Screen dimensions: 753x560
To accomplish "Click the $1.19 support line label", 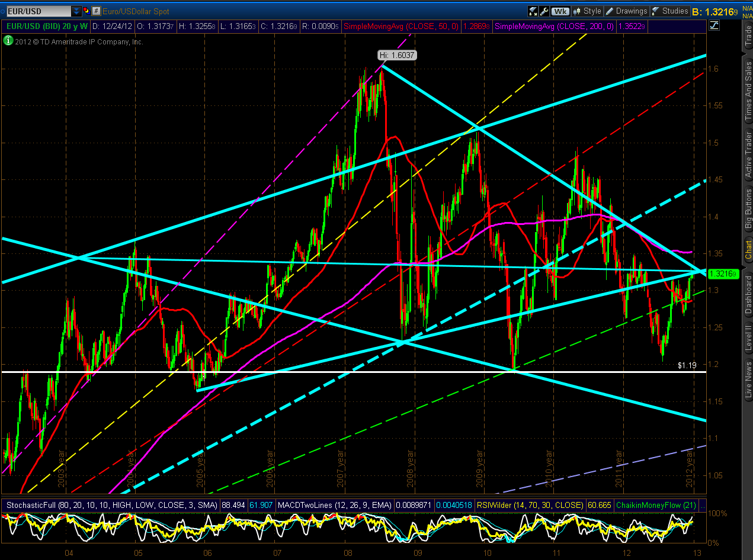I will 687,366.
